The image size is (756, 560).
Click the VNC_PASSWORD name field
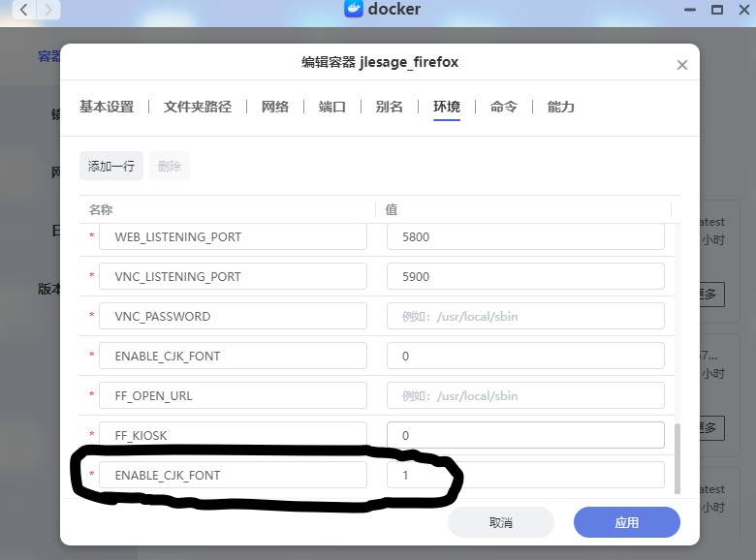tap(233, 316)
